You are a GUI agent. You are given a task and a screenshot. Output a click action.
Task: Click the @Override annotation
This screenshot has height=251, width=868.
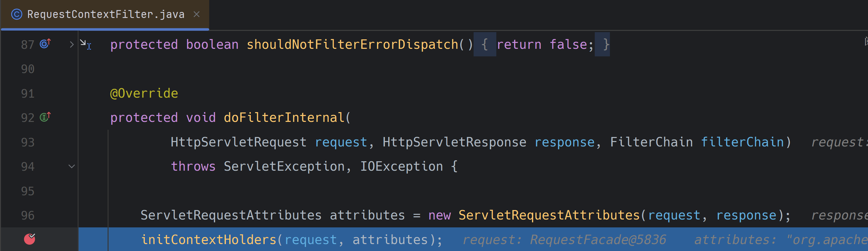point(144,93)
